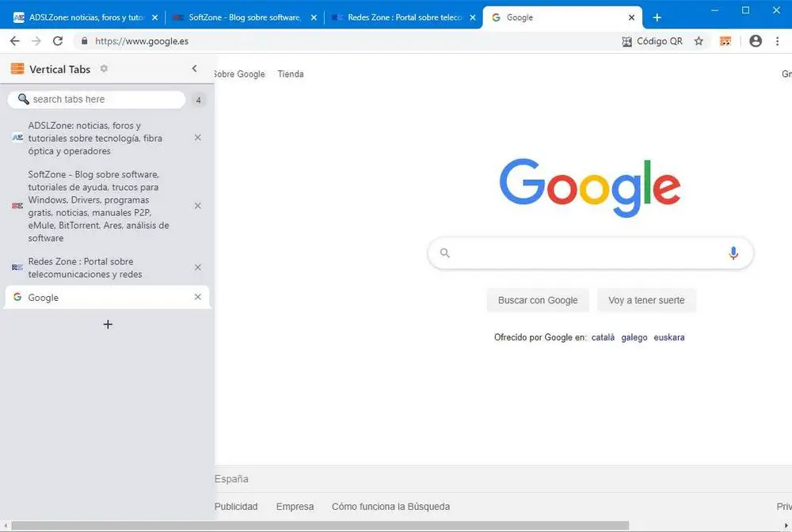This screenshot has width=792, height=532.
Task: Click the address bar URL
Action: coord(142,41)
